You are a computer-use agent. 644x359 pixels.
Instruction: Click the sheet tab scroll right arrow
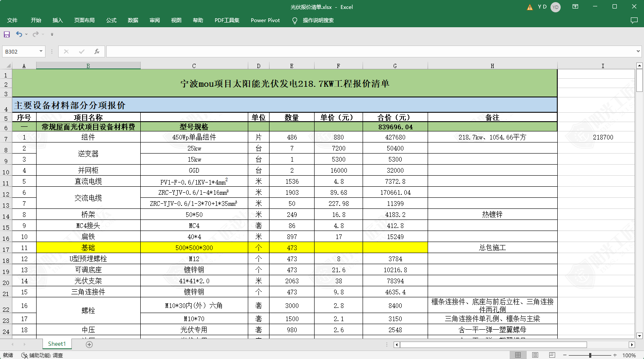point(25,345)
